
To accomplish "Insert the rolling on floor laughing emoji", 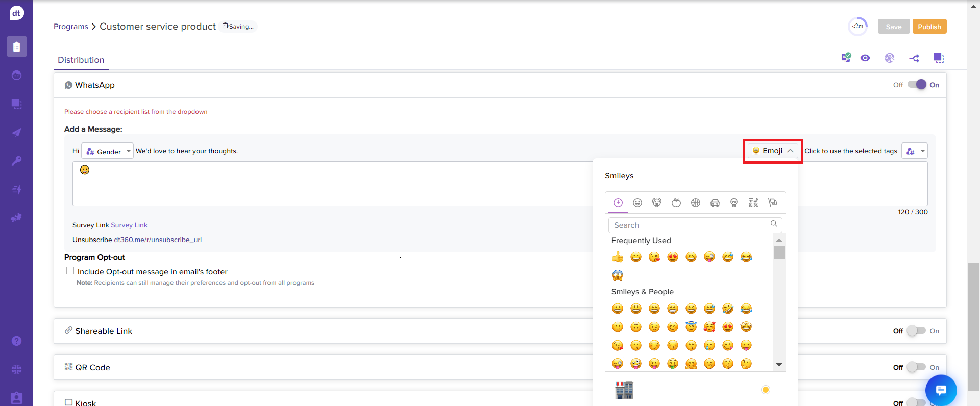I will tap(728, 308).
